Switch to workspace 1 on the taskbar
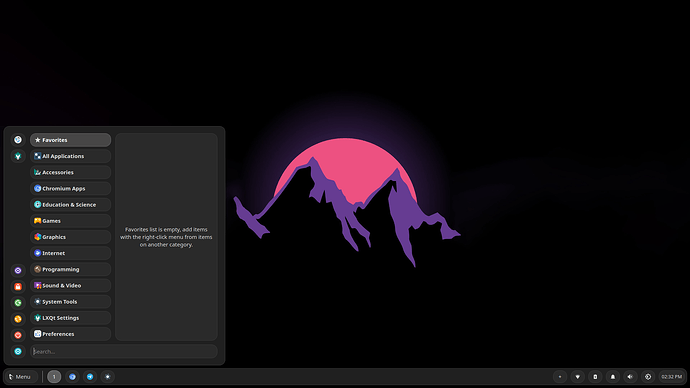The width and height of the screenshot is (690, 388). (x=54, y=377)
